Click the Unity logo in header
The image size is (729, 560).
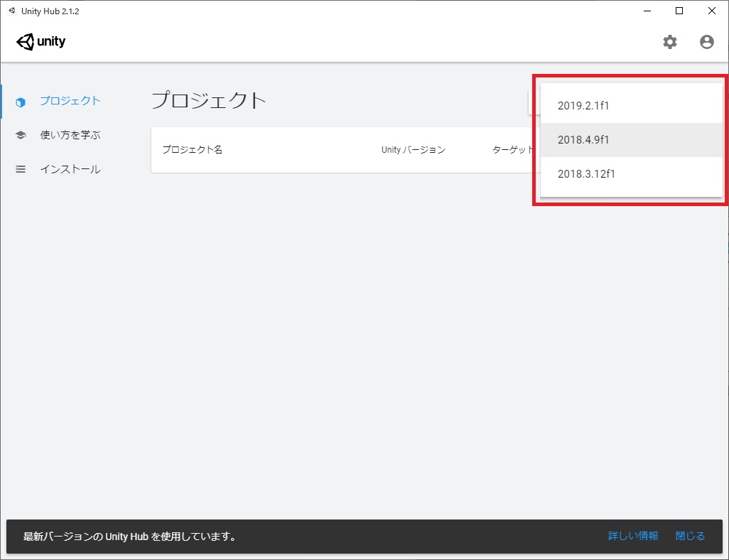point(41,41)
